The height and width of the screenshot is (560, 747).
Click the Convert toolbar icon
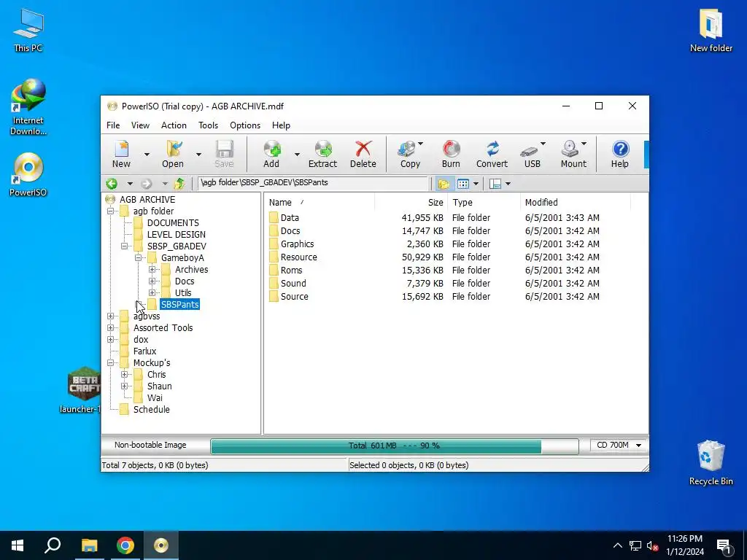pyautogui.click(x=492, y=154)
